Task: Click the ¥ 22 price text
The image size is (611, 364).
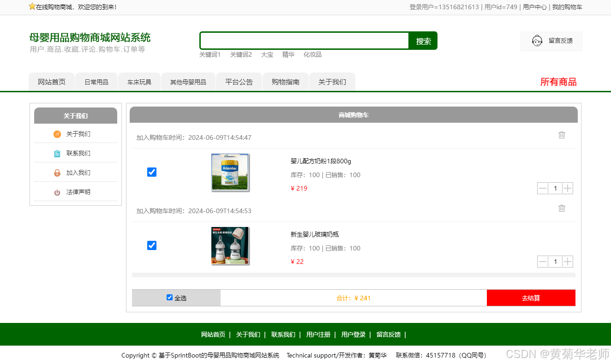Action: [297, 262]
